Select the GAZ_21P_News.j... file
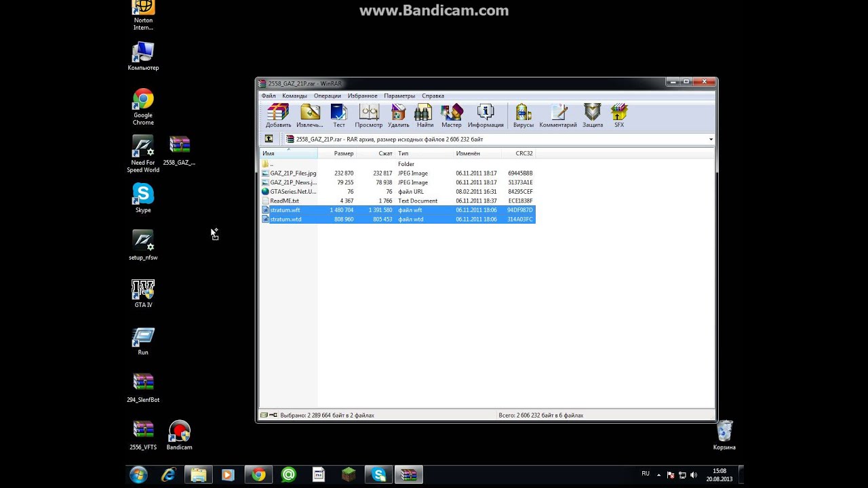The image size is (868, 488). click(x=398, y=182)
